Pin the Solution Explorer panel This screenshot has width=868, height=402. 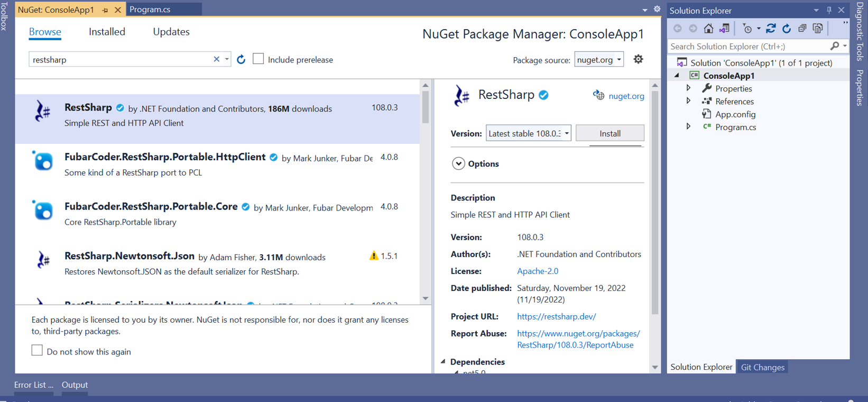[829, 10]
